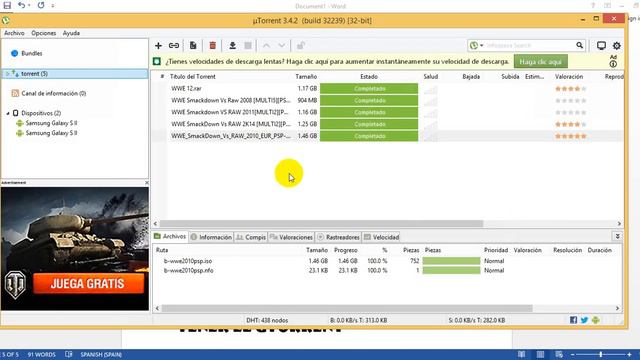Rate the WWE 12.rar torrent stars
The image size is (640, 360).
click(x=571, y=89)
